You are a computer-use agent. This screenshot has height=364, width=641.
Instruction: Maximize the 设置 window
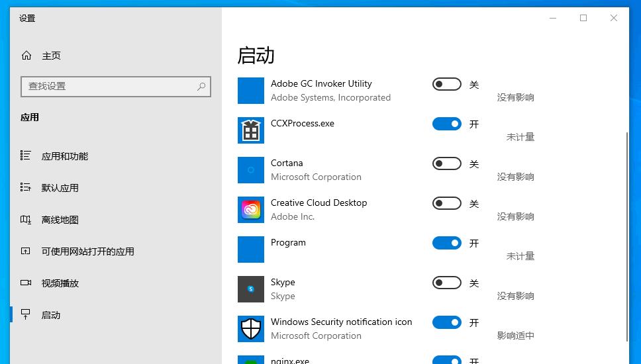coord(583,18)
